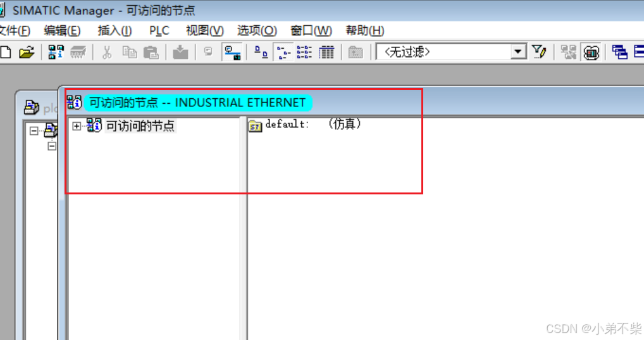
Task: Click the background project window title icon
Action: click(x=32, y=107)
